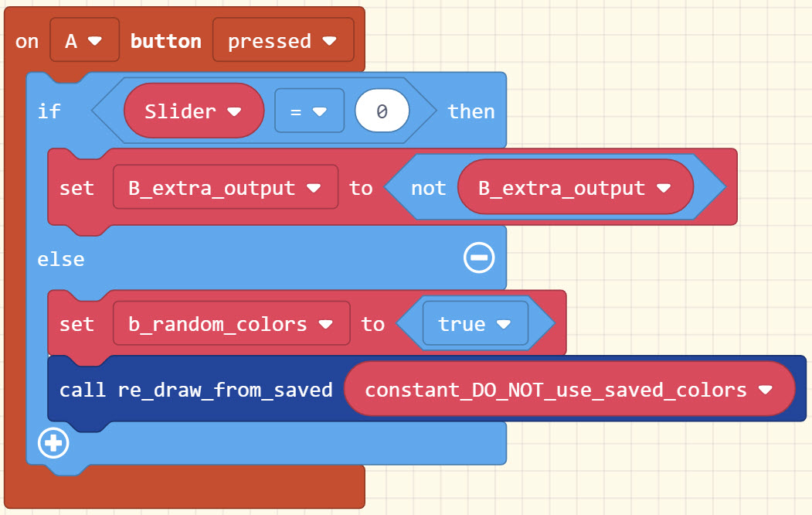
Task: Open the true/false dropdown
Action: 505,324
